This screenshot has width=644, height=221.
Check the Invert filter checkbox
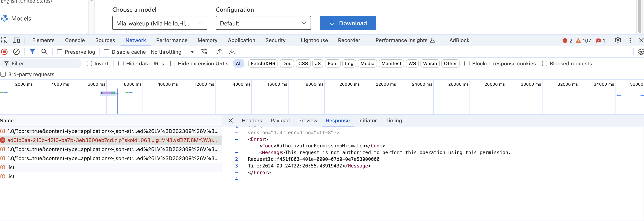pos(89,63)
